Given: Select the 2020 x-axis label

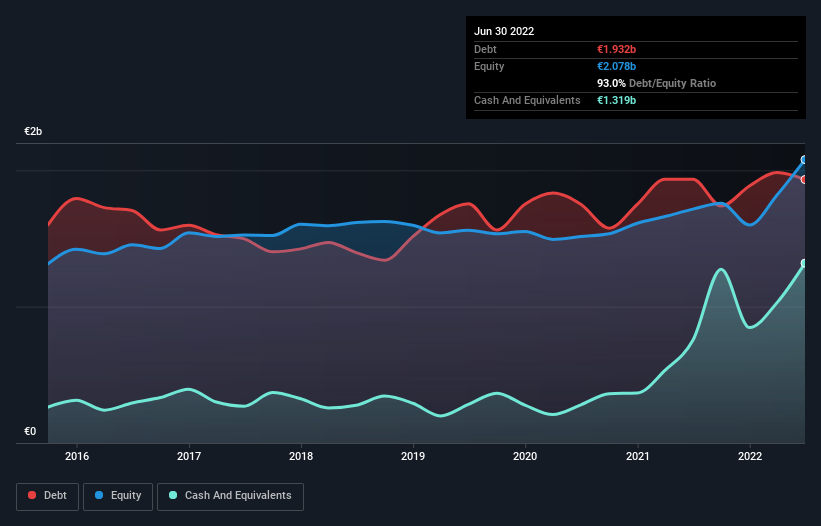Looking at the screenshot, I should [x=526, y=457].
